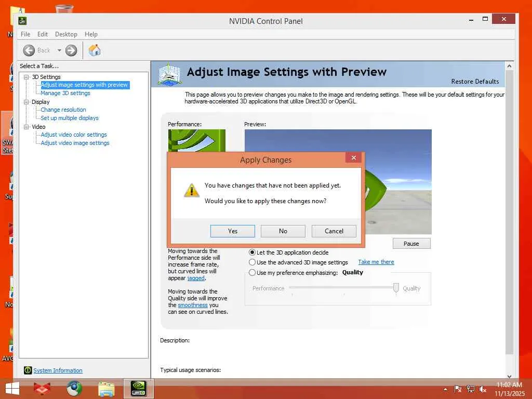Screen dimensions: 532x399
Task: Open the Desktop menu
Action: tap(66, 34)
